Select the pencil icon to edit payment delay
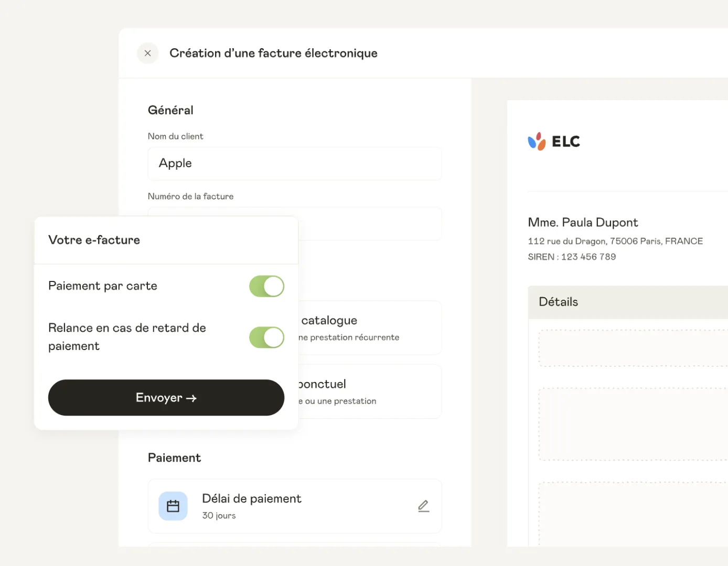Image resolution: width=728 pixels, height=566 pixels. pyautogui.click(x=423, y=506)
